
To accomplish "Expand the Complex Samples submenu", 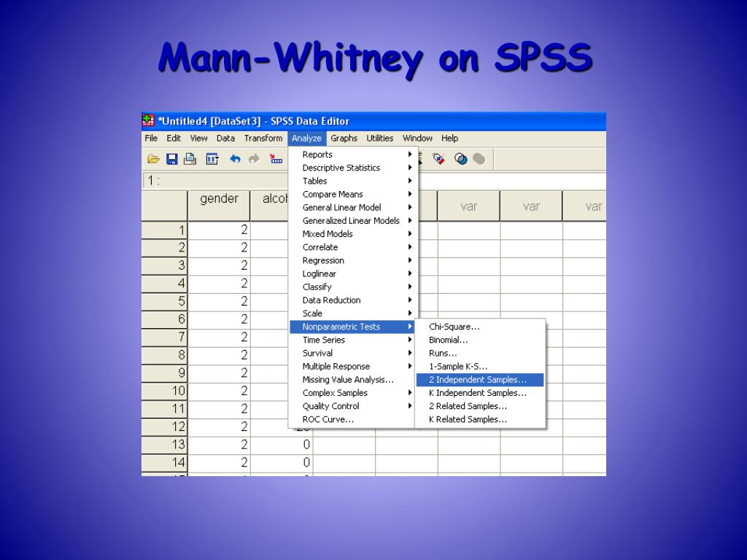I will tap(353, 393).
